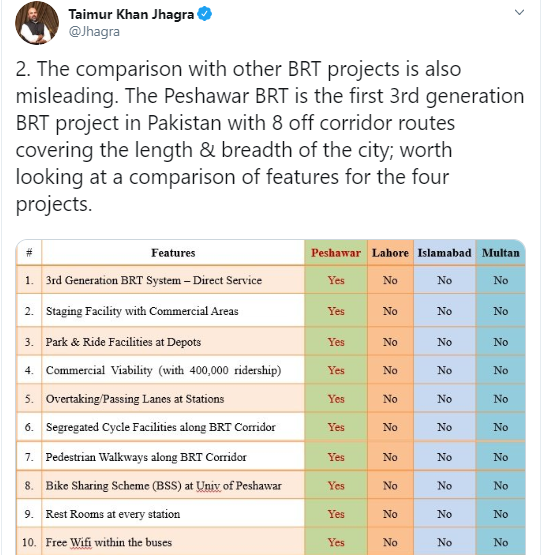This screenshot has height=555, width=542.
Task: Click Segregated Cycle Facilities row text
Action: click(x=160, y=427)
